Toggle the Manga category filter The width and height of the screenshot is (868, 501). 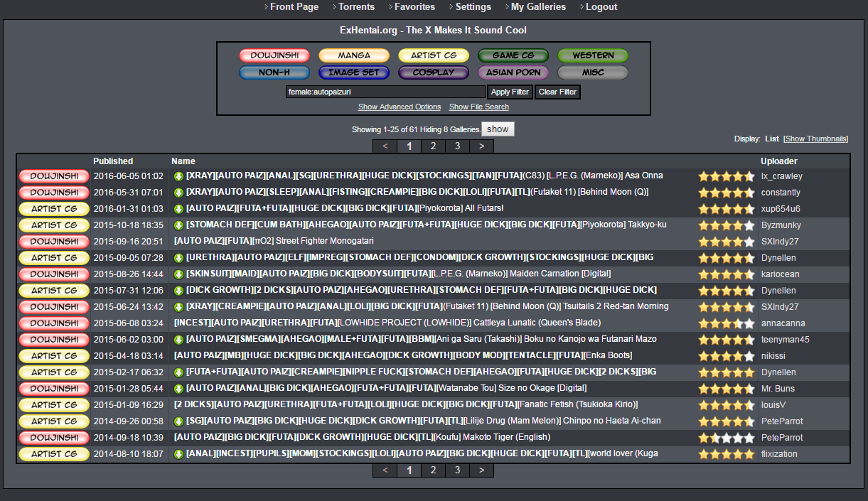(354, 55)
